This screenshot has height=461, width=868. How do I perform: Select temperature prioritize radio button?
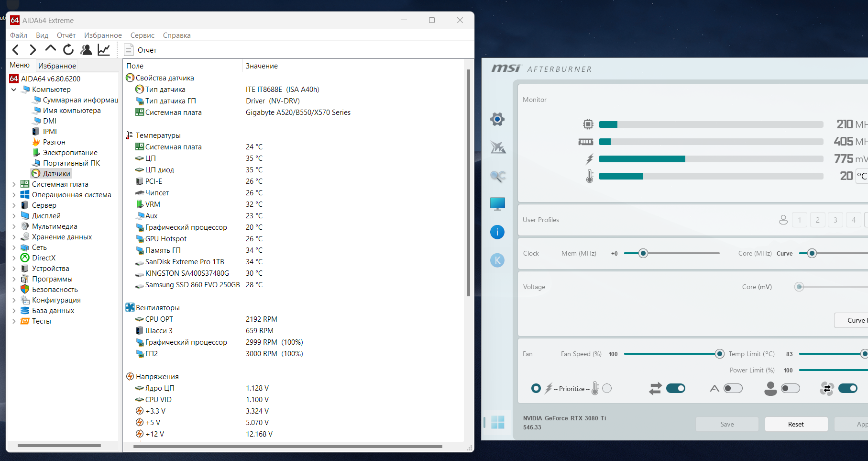click(607, 388)
